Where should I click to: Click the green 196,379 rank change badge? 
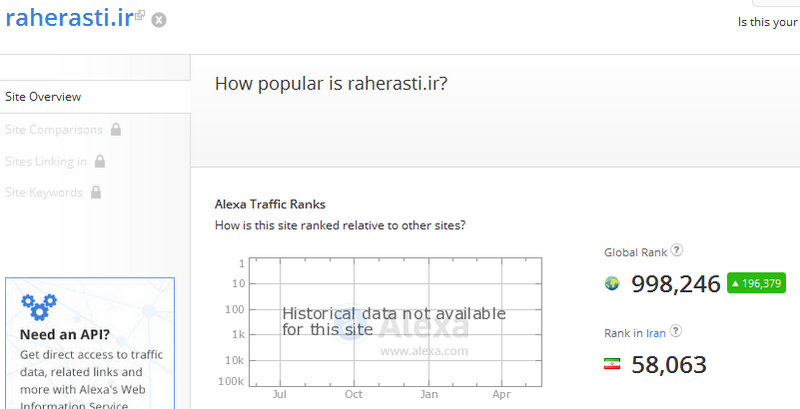click(756, 283)
